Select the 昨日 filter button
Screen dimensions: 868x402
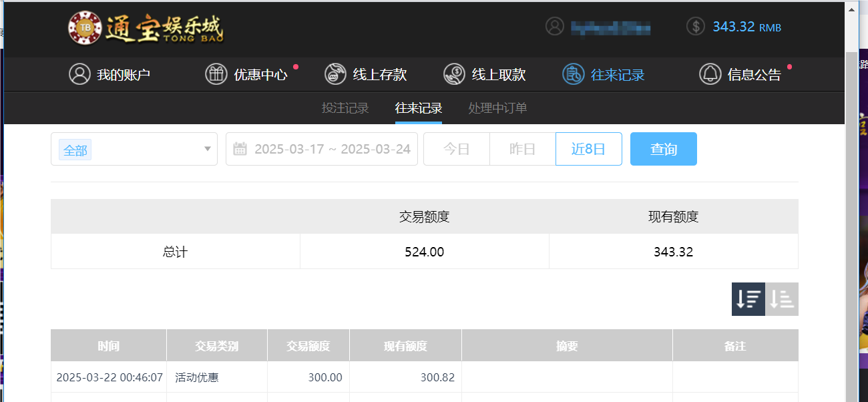coord(522,148)
